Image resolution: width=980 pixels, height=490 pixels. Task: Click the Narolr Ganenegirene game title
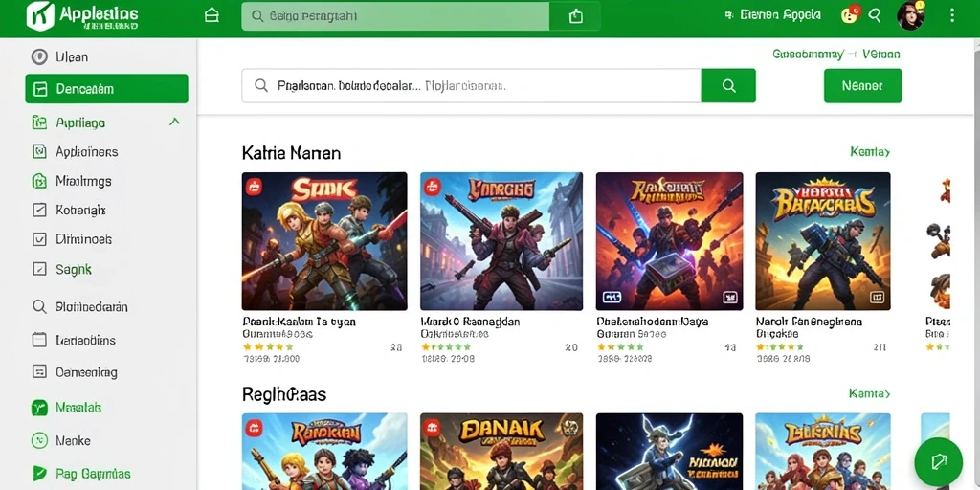point(809,322)
